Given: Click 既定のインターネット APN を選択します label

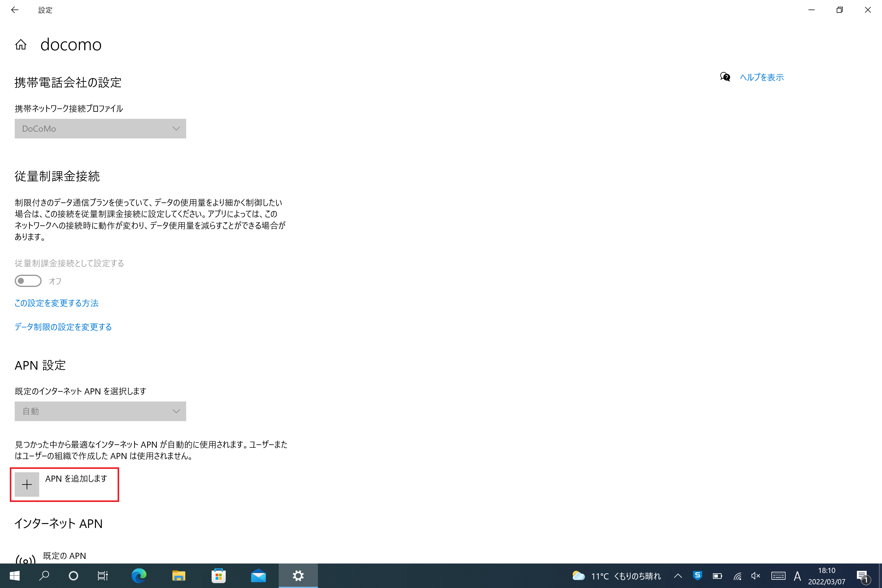Looking at the screenshot, I should [81, 391].
